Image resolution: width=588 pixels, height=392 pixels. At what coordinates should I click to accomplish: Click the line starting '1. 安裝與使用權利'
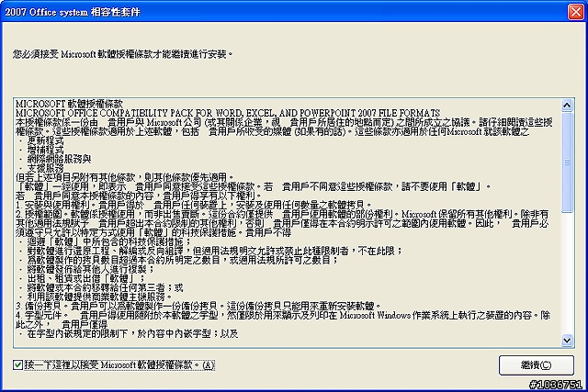click(194, 205)
